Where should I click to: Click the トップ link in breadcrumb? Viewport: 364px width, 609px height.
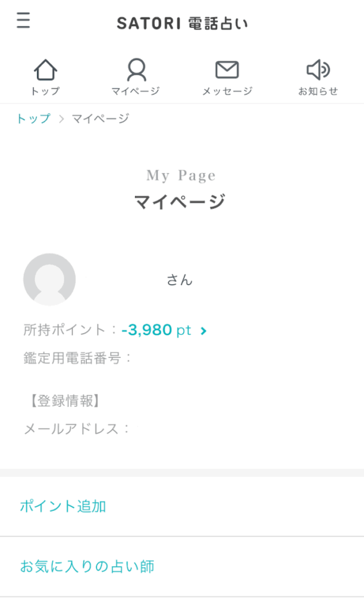(x=33, y=118)
